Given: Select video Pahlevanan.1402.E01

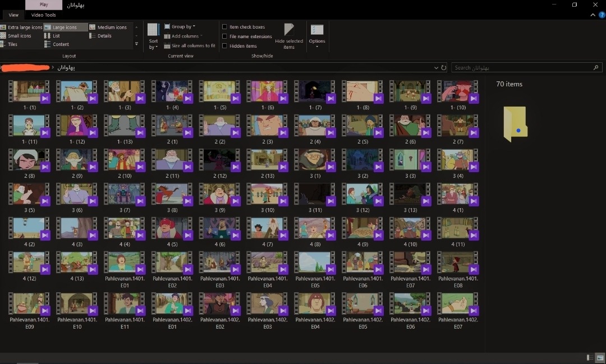Looking at the screenshot, I should click(x=172, y=311).
